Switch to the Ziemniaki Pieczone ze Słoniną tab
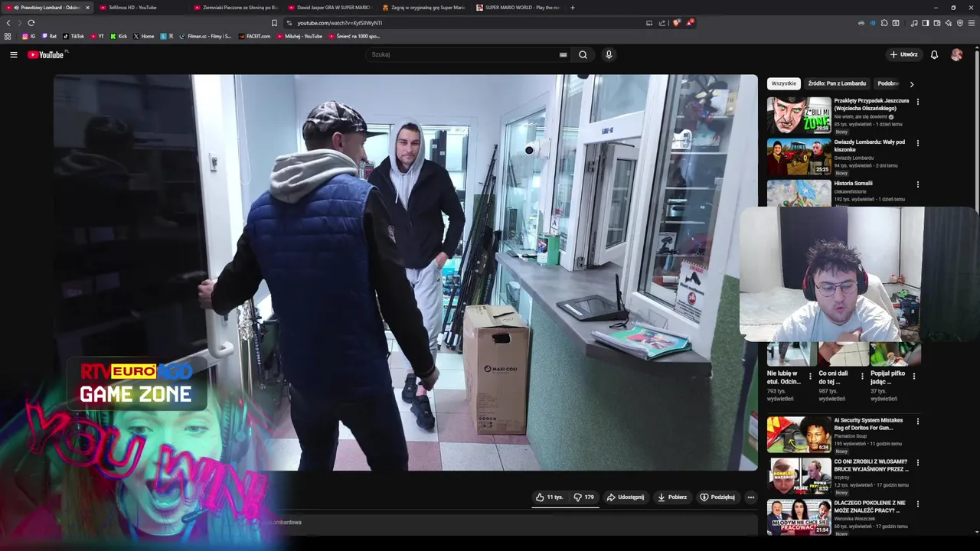980x551 pixels. [235, 8]
